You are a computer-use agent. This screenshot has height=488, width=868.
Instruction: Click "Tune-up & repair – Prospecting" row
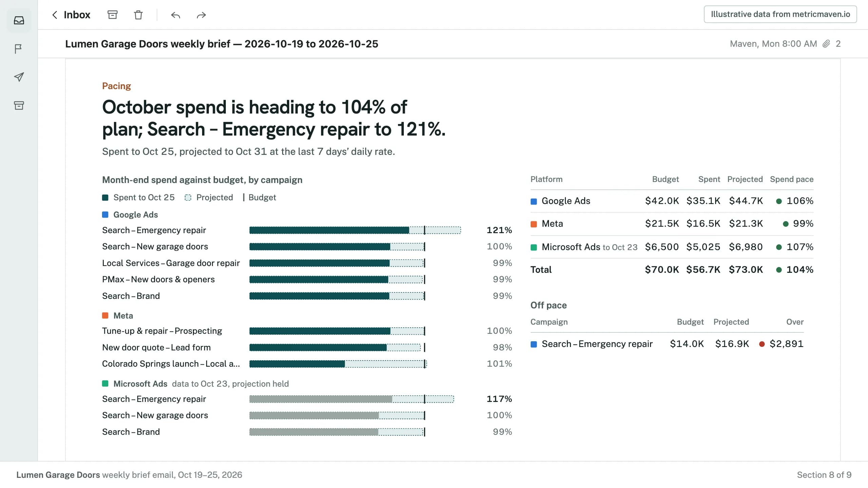pos(307,331)
